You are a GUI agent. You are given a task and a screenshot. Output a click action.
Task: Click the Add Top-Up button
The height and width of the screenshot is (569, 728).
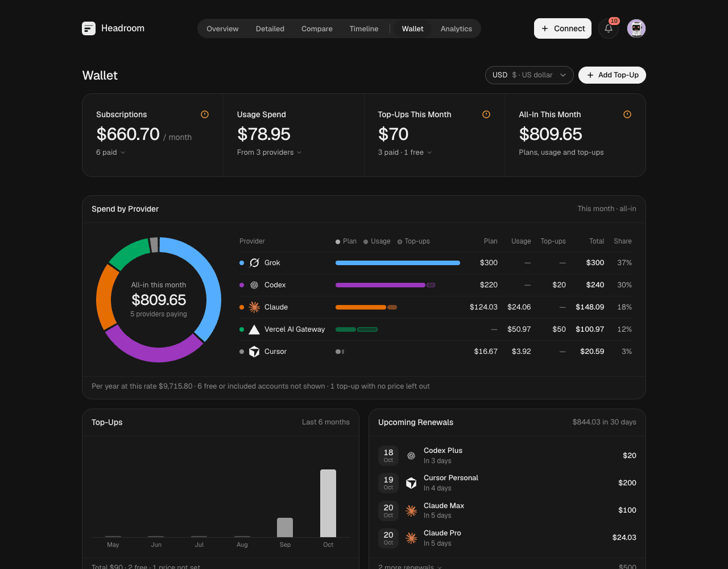click(612, 75)
